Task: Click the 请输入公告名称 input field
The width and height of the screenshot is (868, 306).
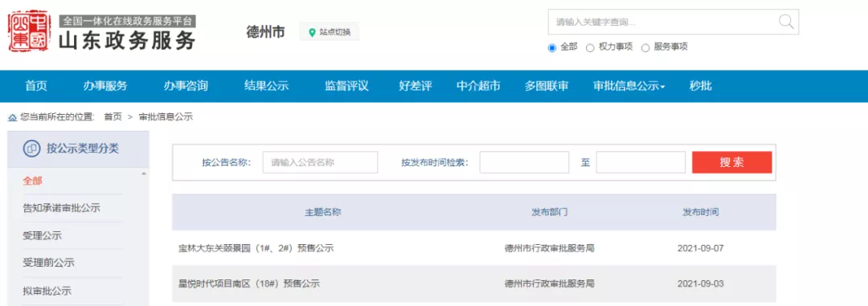Action: [x=320, y=163]
